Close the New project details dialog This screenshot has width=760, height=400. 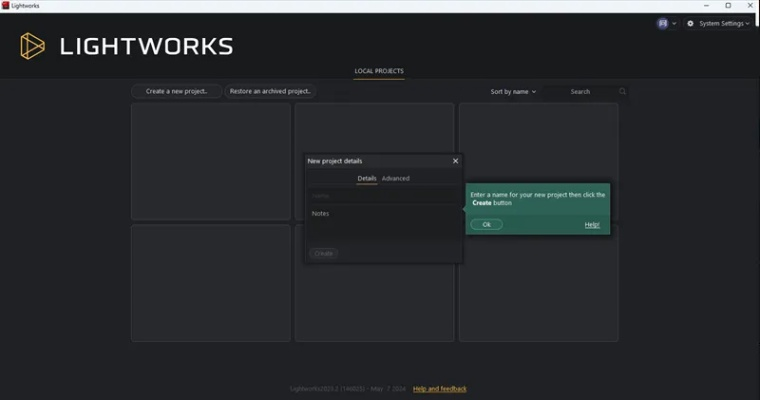tap(455, 161)
